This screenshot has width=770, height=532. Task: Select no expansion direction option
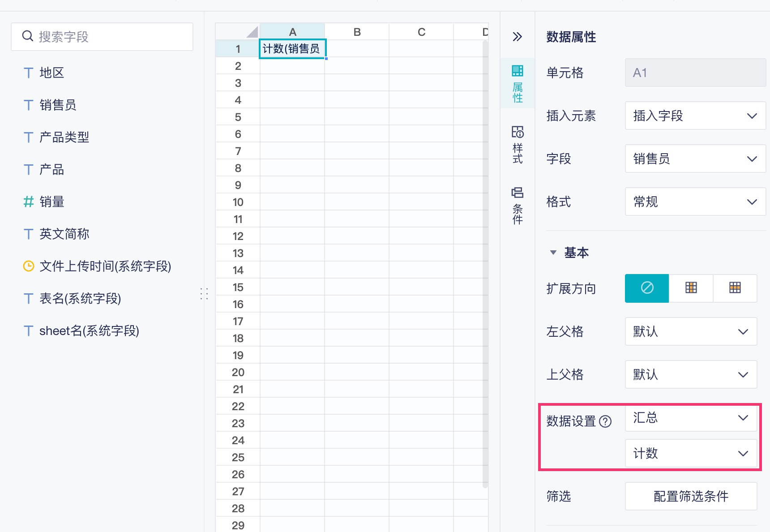click(x=647, y=288)
